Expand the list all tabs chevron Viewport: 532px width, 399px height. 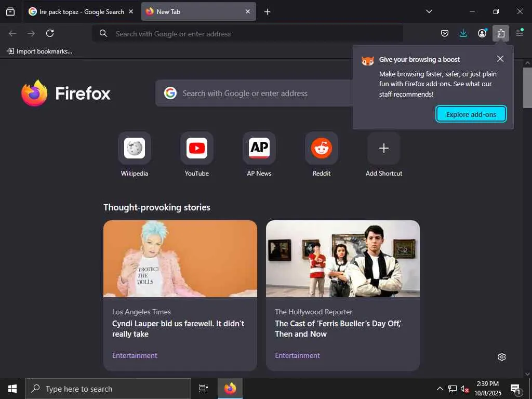(x=429, y=11)
